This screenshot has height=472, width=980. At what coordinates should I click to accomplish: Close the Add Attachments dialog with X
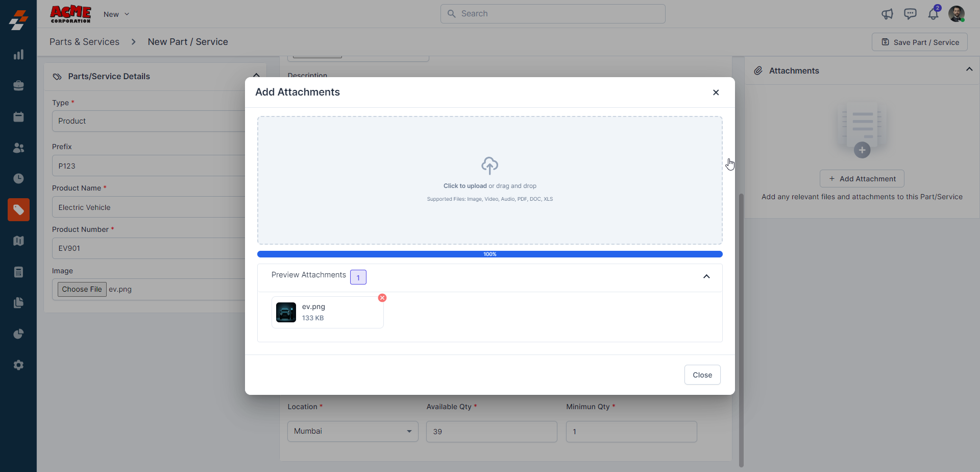tap(716, 92)
